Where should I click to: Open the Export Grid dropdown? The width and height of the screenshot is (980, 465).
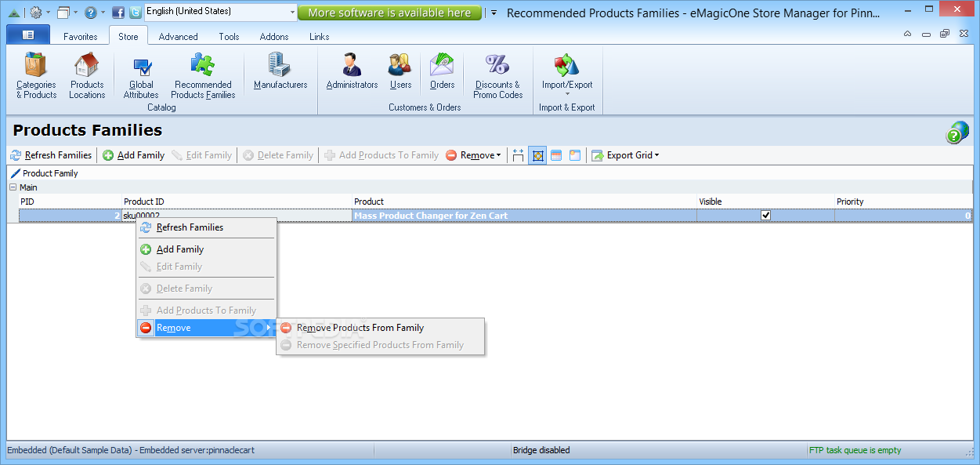pyautogui.click(x=625, y=155)
